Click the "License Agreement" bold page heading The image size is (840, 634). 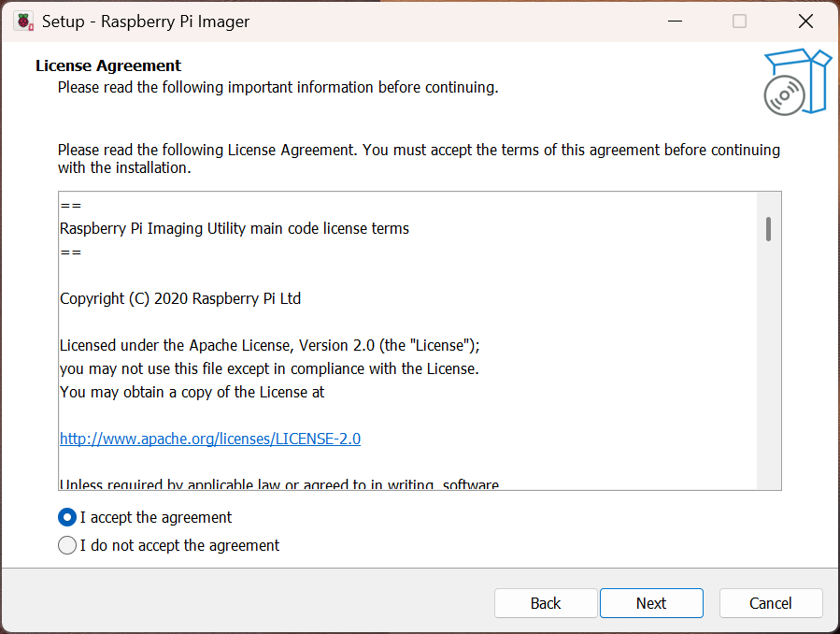pos(108,65)
